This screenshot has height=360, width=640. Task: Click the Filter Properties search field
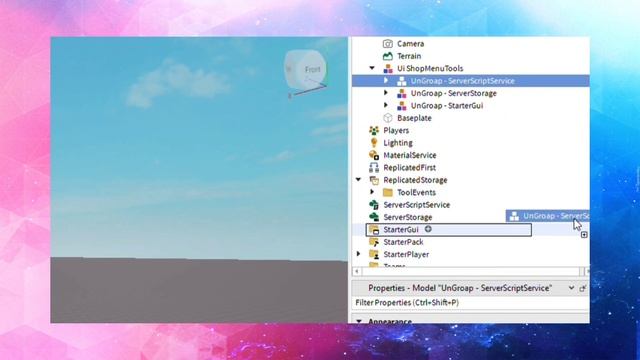click(471, 303)
